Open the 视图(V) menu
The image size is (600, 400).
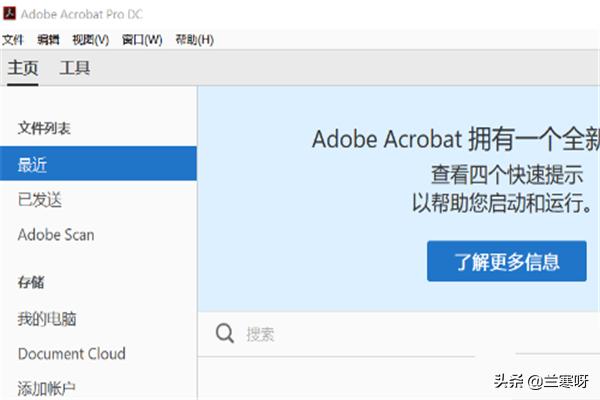coord(90,40)
